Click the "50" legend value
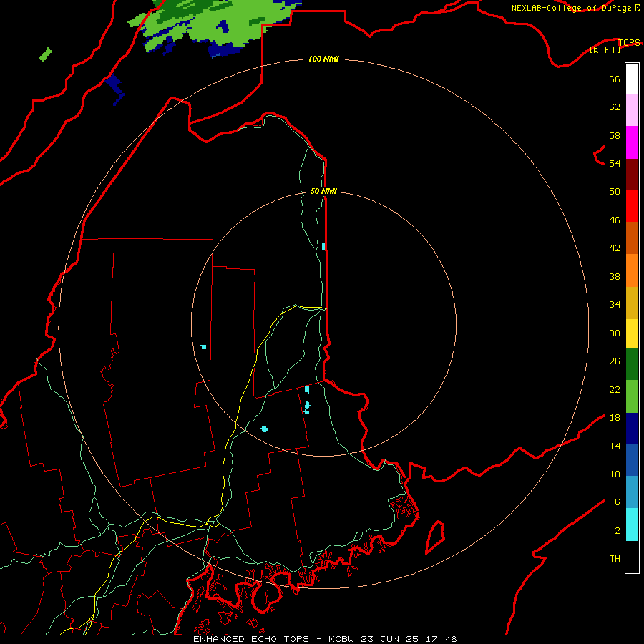Viewport: 644px width, 644px height. pyautogui.click(x=615, y=191)
